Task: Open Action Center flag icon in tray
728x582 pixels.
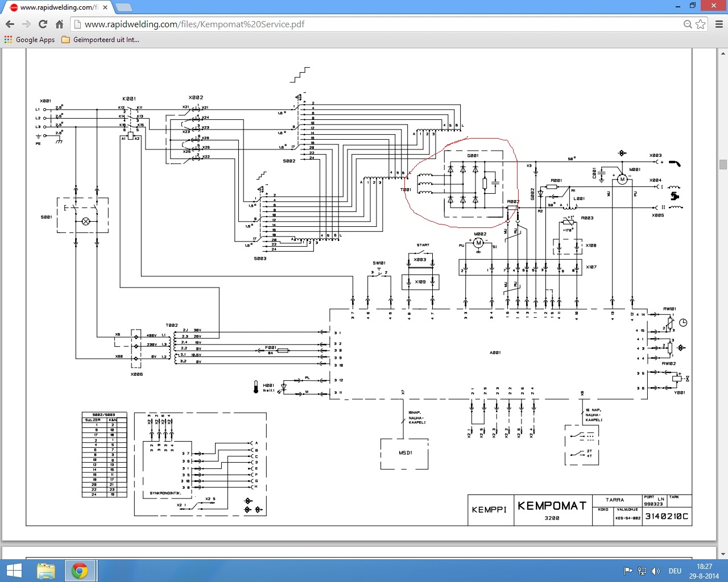Action: coord(628,571)
